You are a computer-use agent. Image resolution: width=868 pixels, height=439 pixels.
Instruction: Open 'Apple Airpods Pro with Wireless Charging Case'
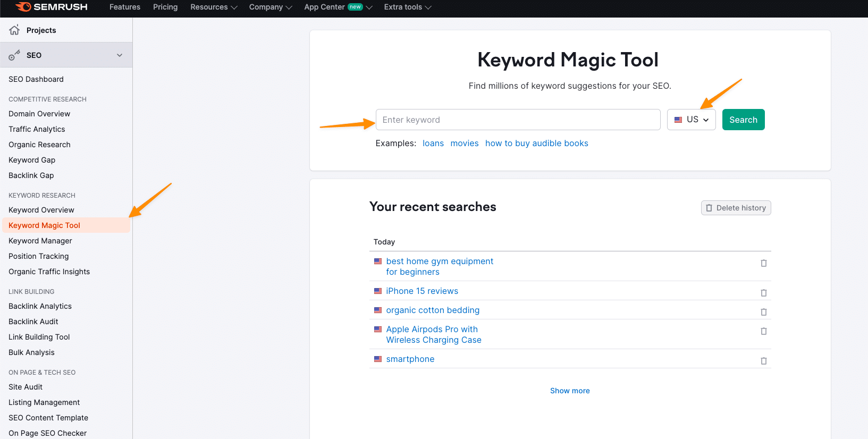point(434,335)
